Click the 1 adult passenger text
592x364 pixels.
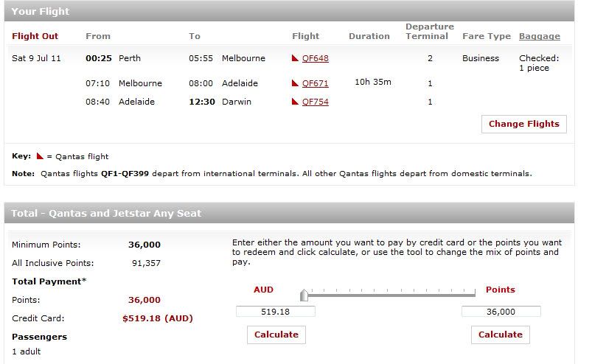26,351
